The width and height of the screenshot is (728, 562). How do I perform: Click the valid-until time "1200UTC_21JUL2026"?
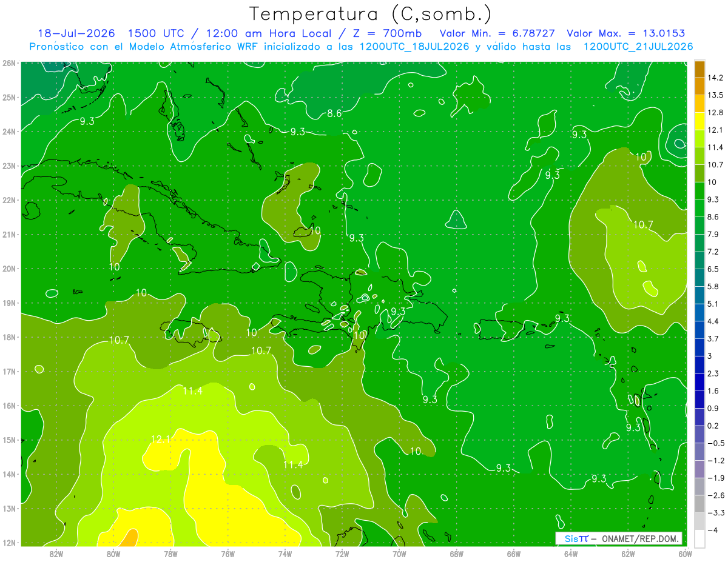pyautogui.click(x=638, y=47)
